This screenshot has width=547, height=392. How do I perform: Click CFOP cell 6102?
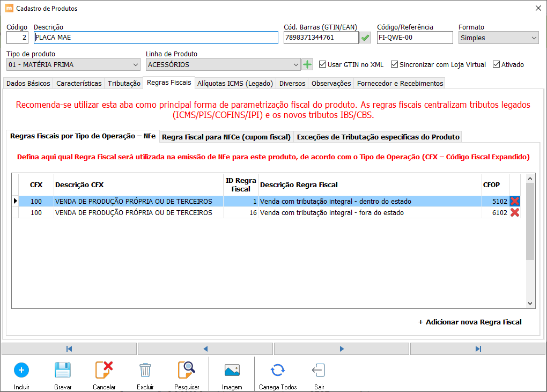(496, 212)
